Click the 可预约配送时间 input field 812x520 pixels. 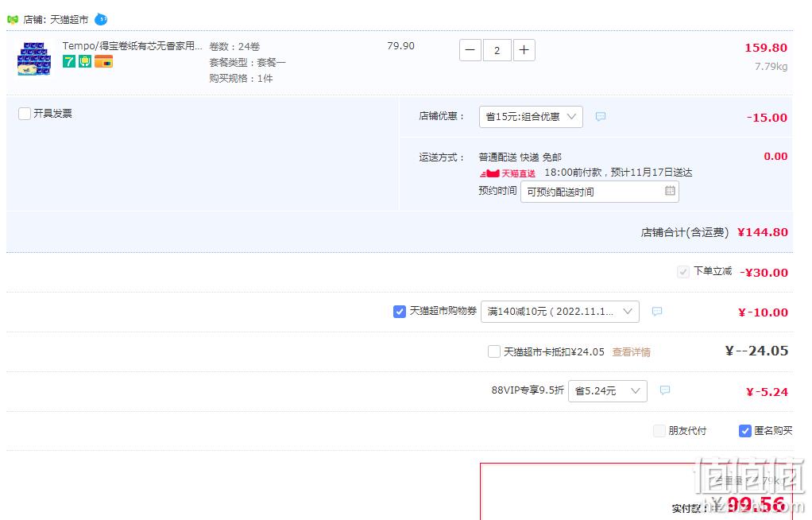pyautogui.click(x=600, y=192)
